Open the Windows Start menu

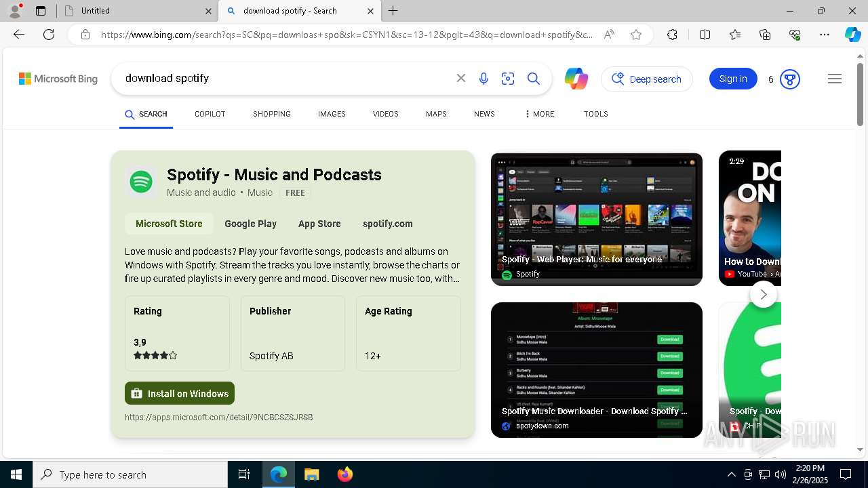(16, 474)
